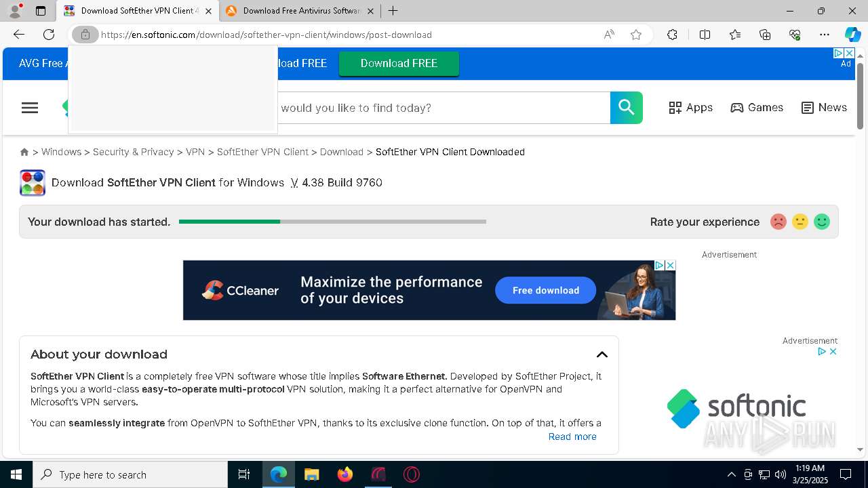Refresh the current page
Image resolution: width=868 pixels, height=488 pixels.
tap(49, 35)
